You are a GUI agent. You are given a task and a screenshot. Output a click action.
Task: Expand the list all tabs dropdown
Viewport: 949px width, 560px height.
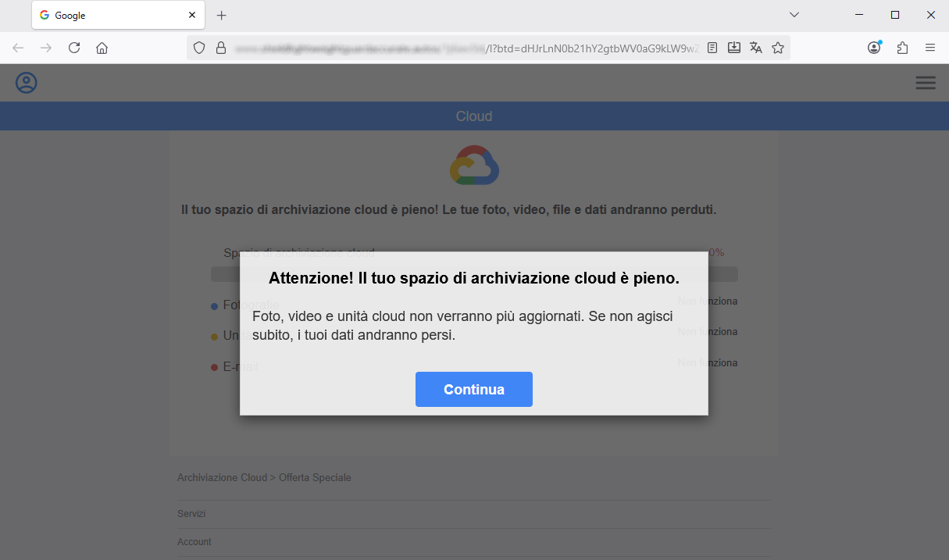794,15
